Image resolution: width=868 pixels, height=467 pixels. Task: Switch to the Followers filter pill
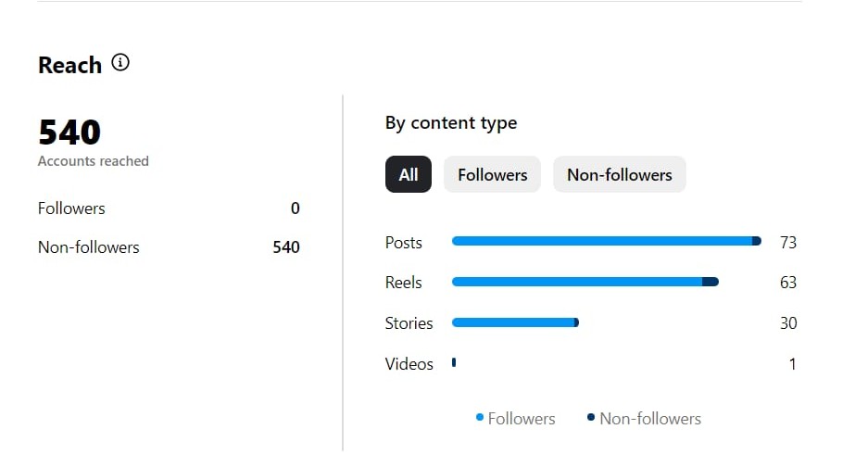click(492, 174)
